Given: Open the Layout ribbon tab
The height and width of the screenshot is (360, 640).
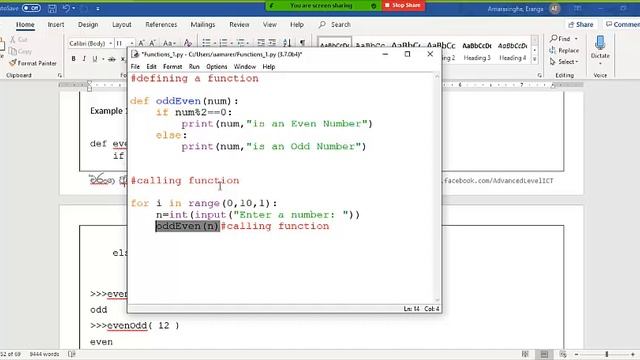Looking at the screenshot, I should click(x=122, y=24).
